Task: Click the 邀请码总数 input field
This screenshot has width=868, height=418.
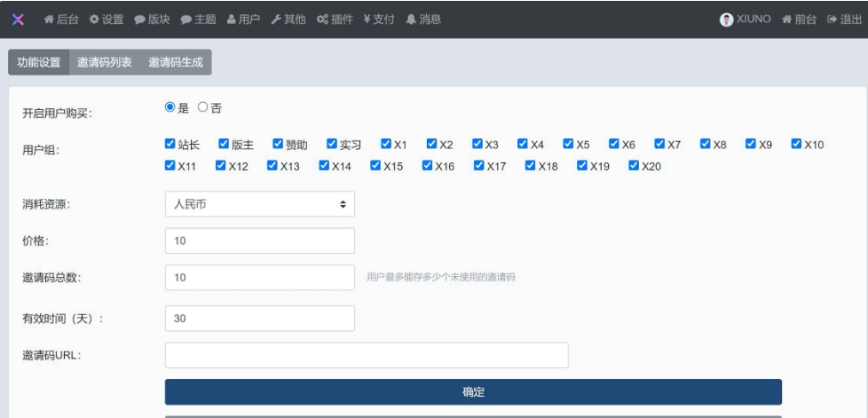Action: click(x=260, y=278)
